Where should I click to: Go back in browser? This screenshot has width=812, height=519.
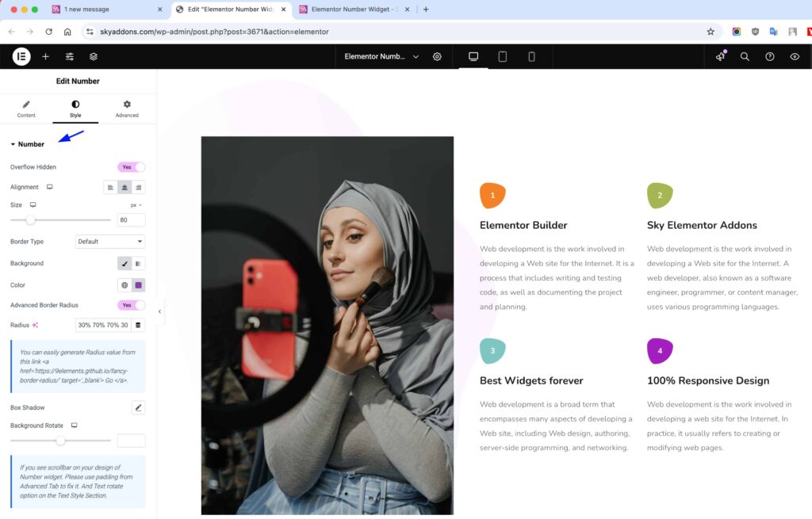[11, 32]
